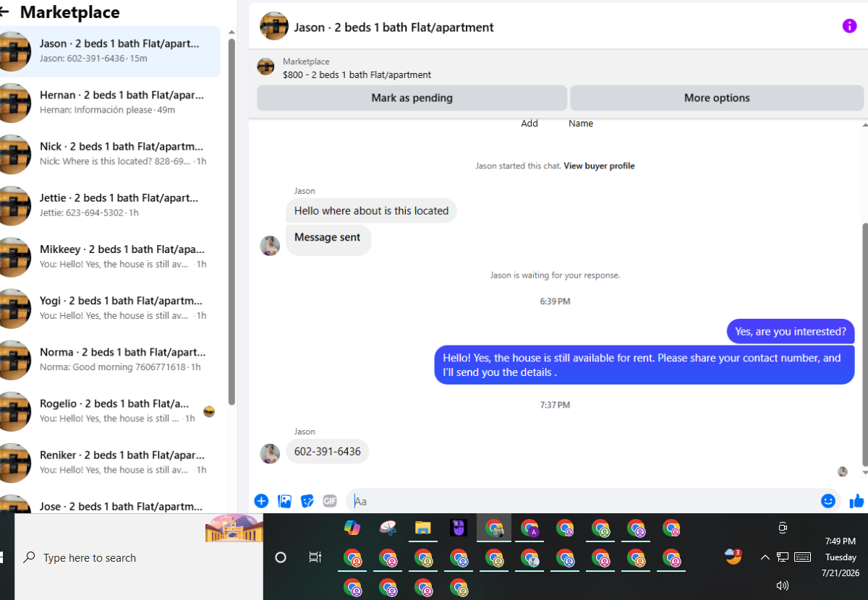The image size is (868, 600).
Task: Open more actions with the plus icon
Action: pyautogui.click(x=262, y=501)
